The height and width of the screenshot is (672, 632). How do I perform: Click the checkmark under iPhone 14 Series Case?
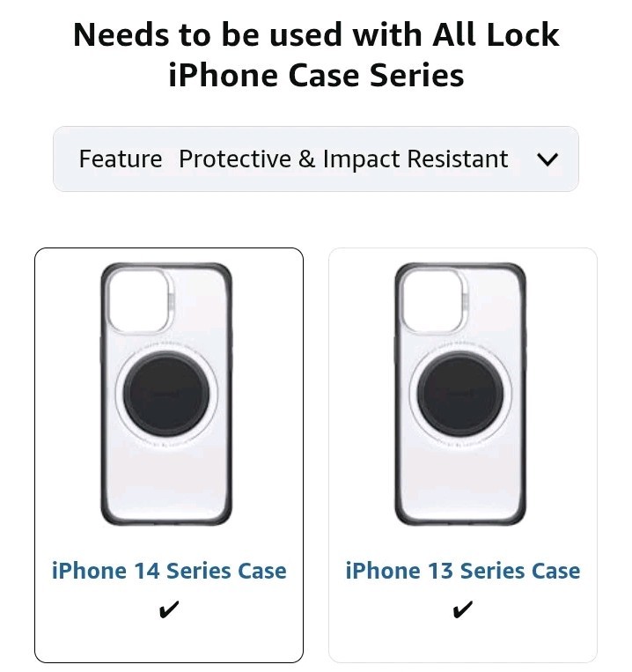tap(169, 609)
